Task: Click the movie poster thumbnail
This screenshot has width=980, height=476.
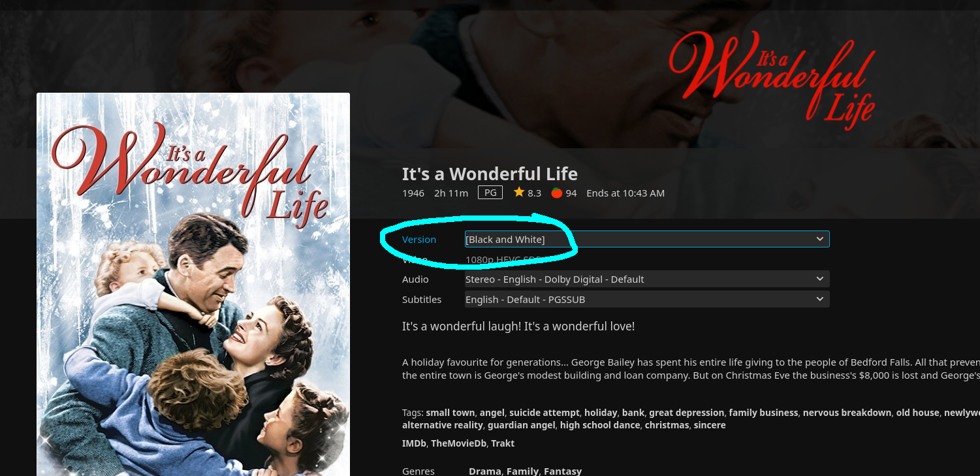Action: point(193,284)
